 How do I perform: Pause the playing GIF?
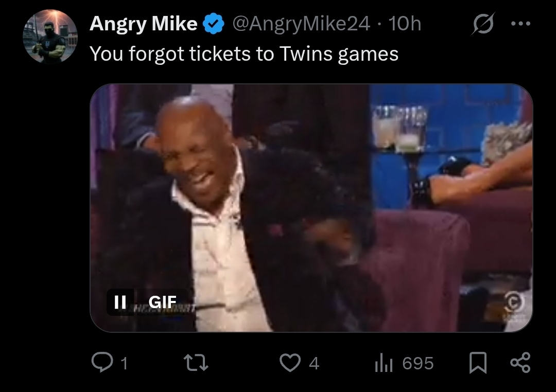pos(120,302)
